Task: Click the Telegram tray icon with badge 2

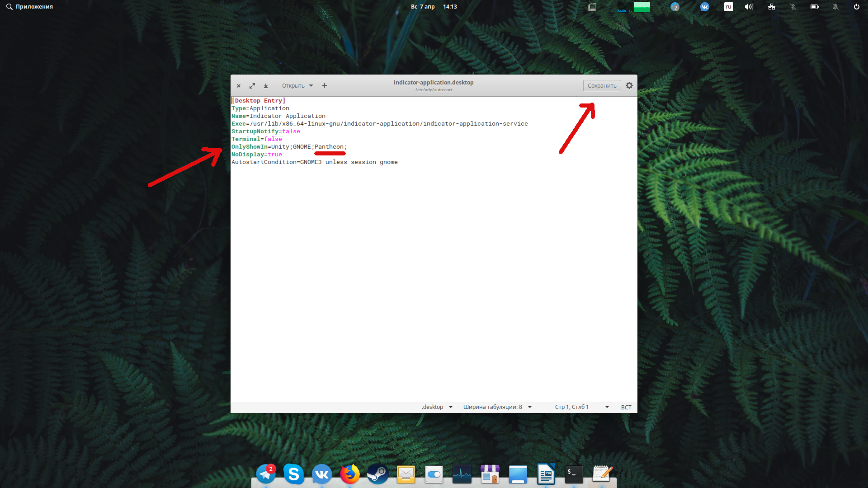Action: (675, 7)
